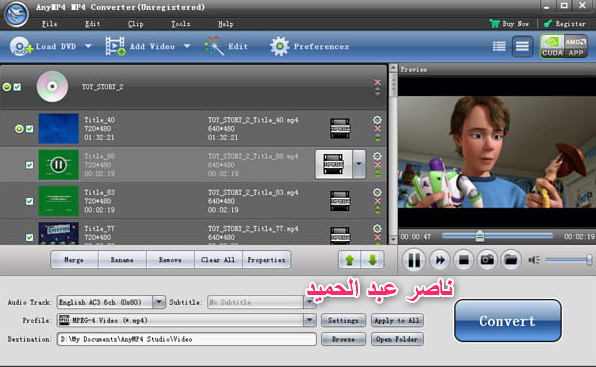
Task: Click the Rename button
Action: point(122,260)
